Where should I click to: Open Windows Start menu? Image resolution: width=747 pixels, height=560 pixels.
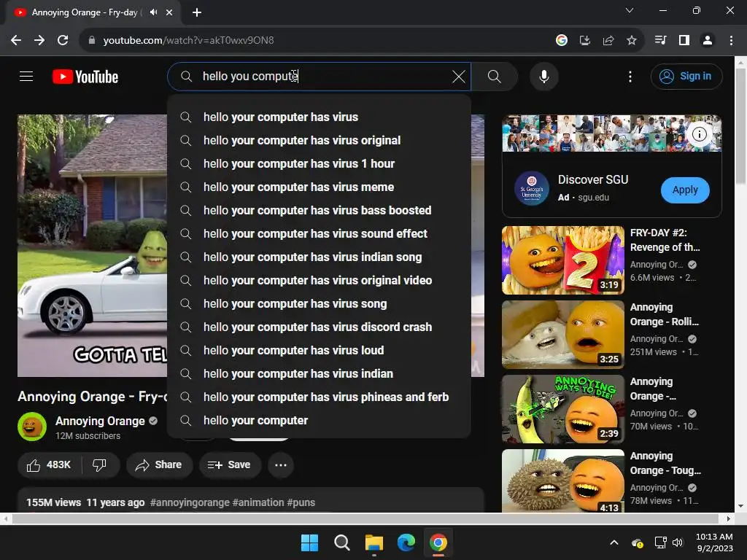tap(309, 542)
